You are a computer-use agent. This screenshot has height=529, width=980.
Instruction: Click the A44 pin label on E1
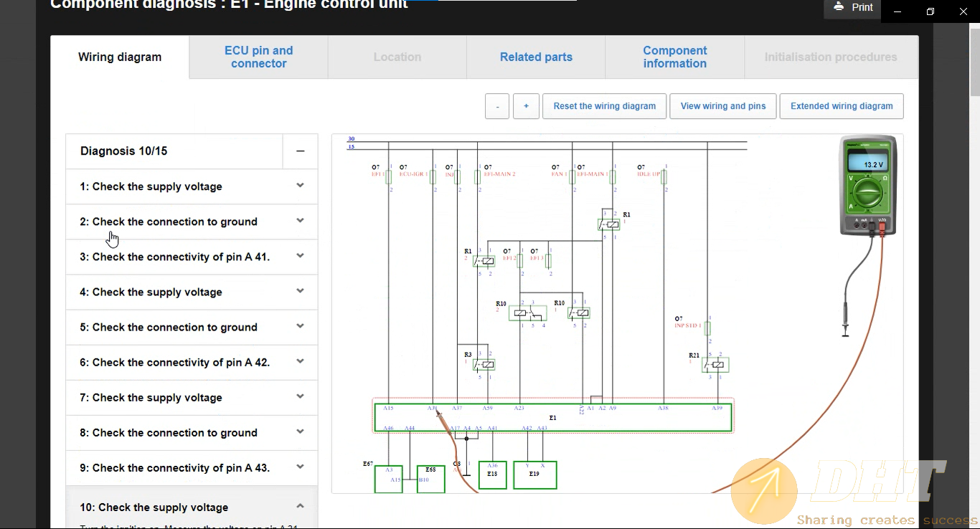click(x=410, y=428)
